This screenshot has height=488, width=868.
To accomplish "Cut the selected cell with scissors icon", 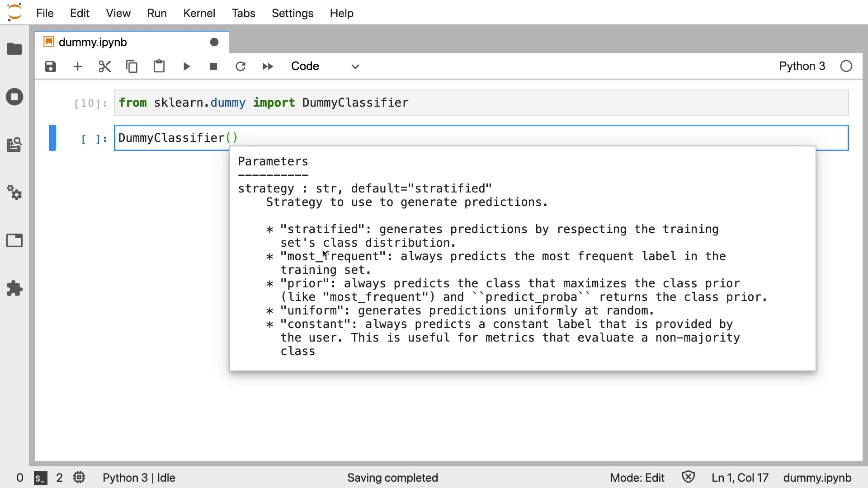I will tap(105, 67).
